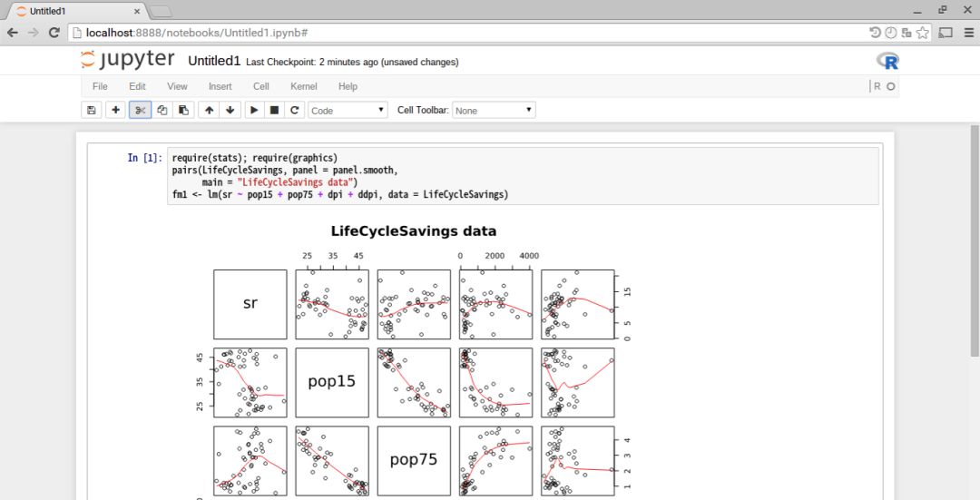
Task: Paste cells below icon
Action: click(x=183, y=110)
